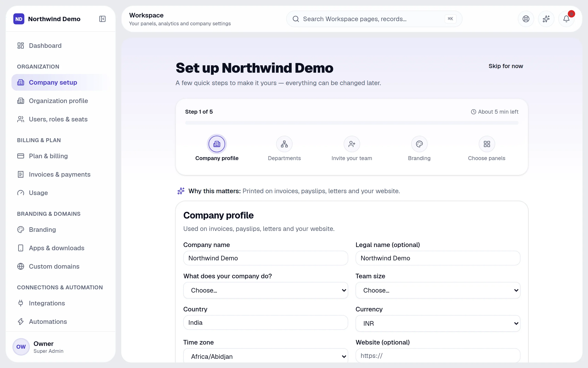Click the Automations lightning icon

pos(21,322)
